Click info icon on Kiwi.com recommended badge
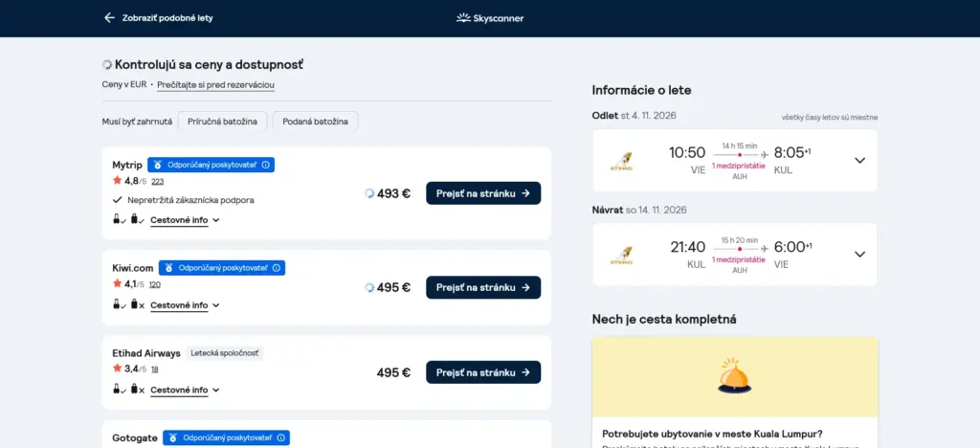Viewport: 980px width, 448px height. pyautogui.click(x=277, y=268)
